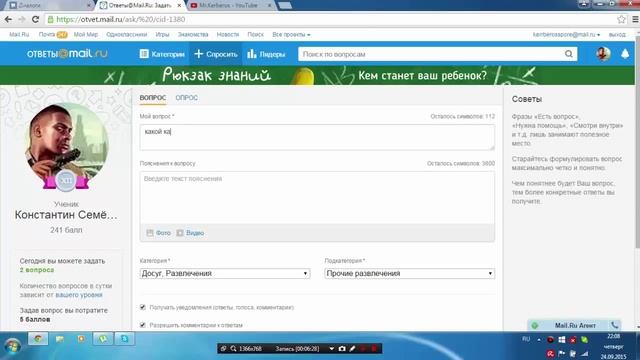Viewport: 640px width, 360px height.
Task: Reload the page with refresh icon
Action: click(x=36, y=19)
